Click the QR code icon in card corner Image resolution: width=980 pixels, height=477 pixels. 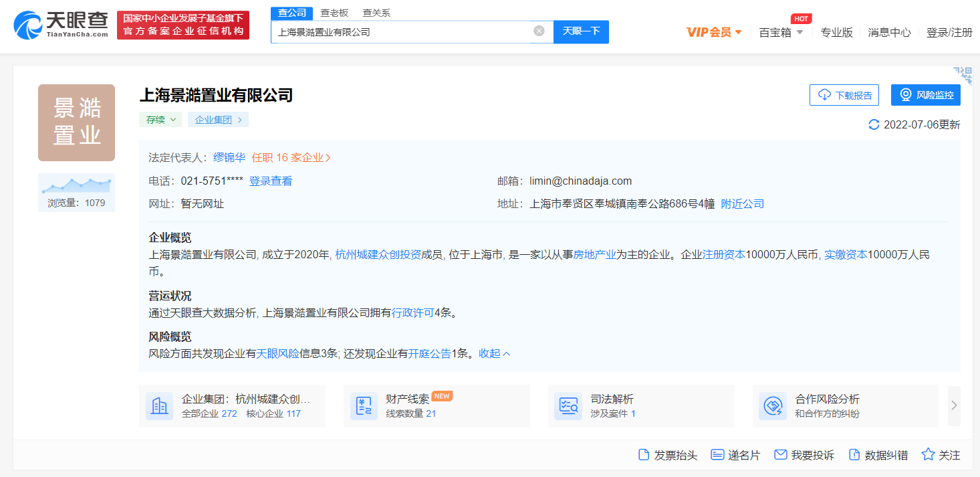(x=963, y=75)
